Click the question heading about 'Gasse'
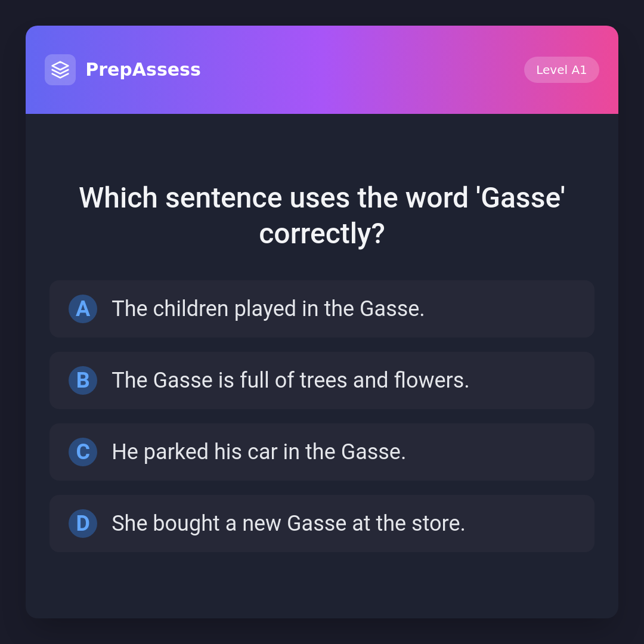Image resolution: width=644 pixels, height=644 pixels. pos(322,198)
